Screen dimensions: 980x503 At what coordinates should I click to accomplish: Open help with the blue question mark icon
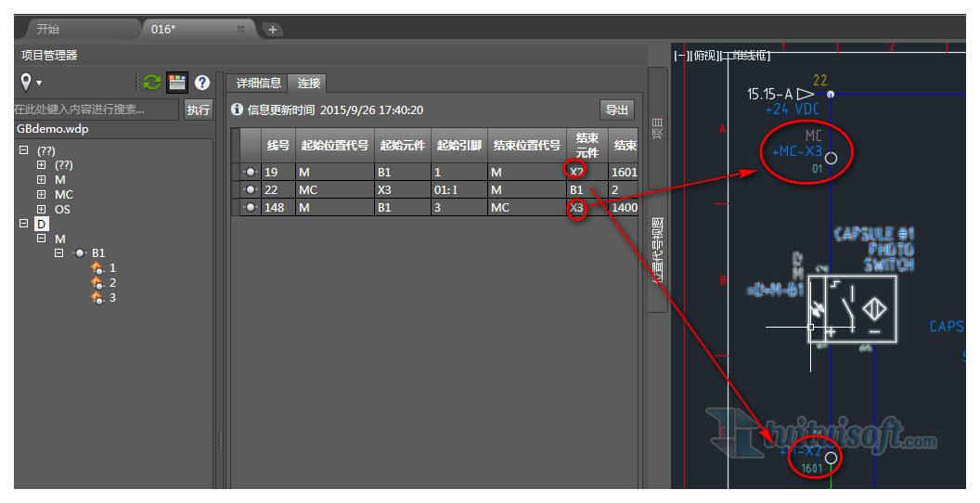point(201,83)
